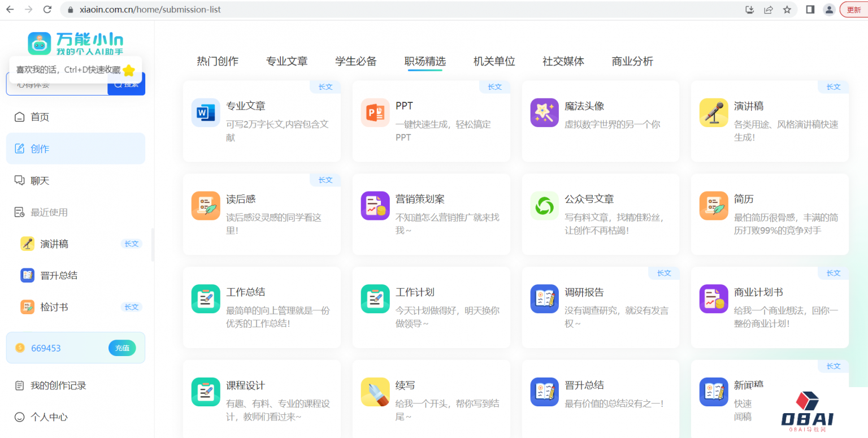The height and width of the screenshot is (438, 868).
Task: Switch to the 学生必备 tab
Action: click(356, 62)
